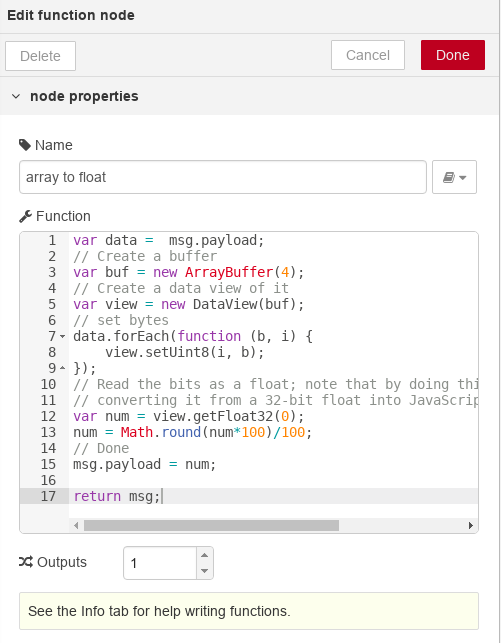Viewport: 501px width, 643px height.
Task: Click the editor scroll-left arrow
Action: [x=76, y=525]
